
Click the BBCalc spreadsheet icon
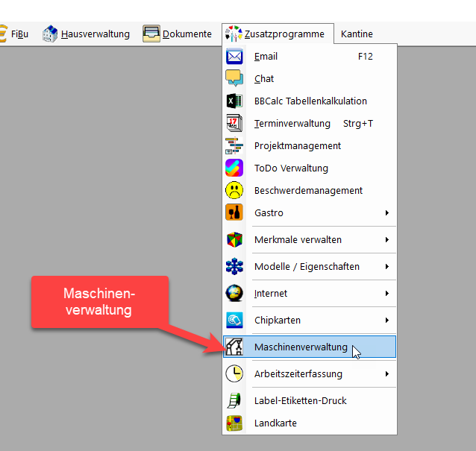click(x=234, y=101)
